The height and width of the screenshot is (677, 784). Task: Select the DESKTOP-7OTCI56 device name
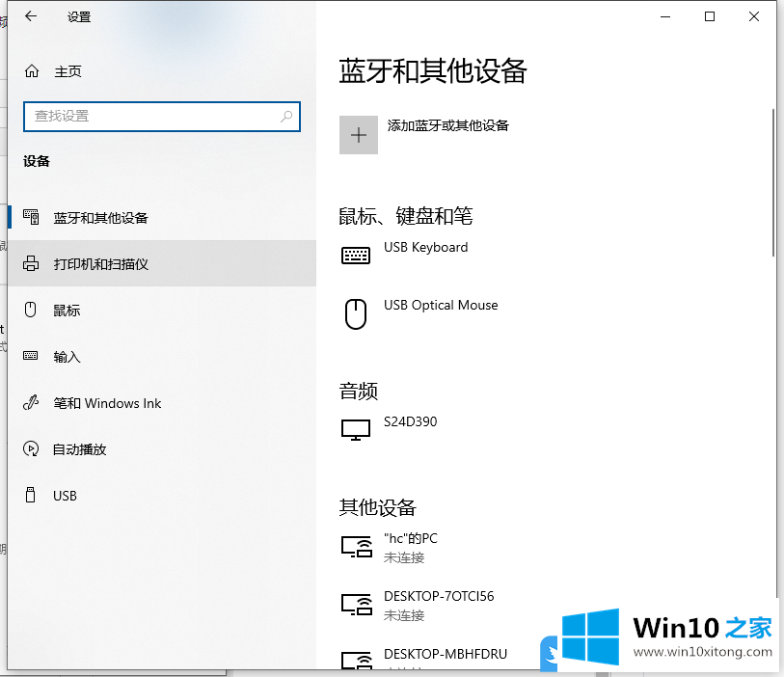click(439, 596)
